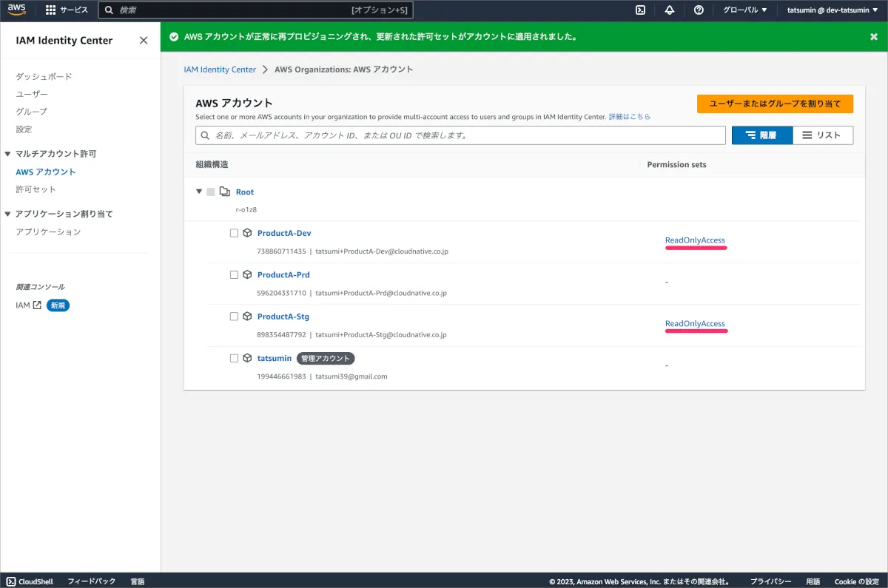Click the tatsumi39@gmail.com text
The image size is (888, 588).
[351, 376]
